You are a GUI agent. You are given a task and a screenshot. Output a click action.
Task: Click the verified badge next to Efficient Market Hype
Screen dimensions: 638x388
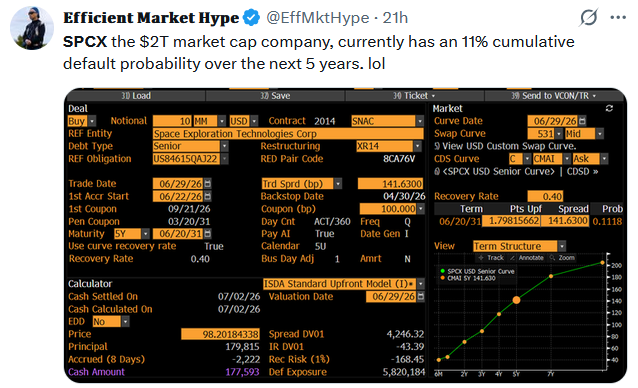[x=251, y=18]
